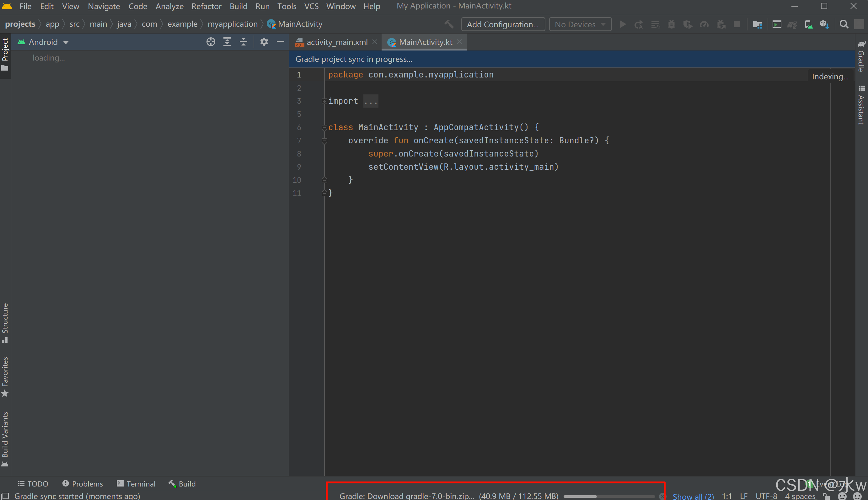
Task: Open the Project panel gear settings
Action: point(264,42)
